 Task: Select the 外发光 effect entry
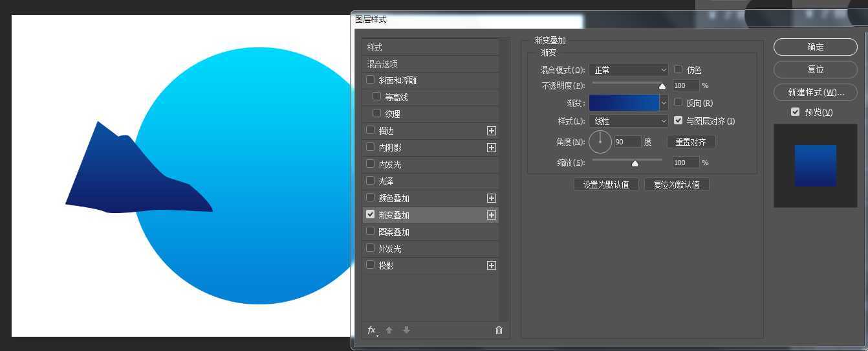pos(390,249)
